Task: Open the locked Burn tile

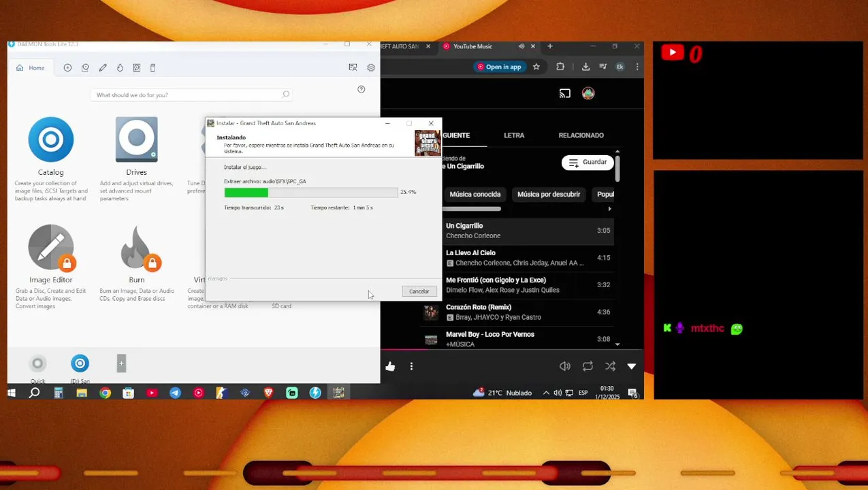Action: [x=137, y=254]
